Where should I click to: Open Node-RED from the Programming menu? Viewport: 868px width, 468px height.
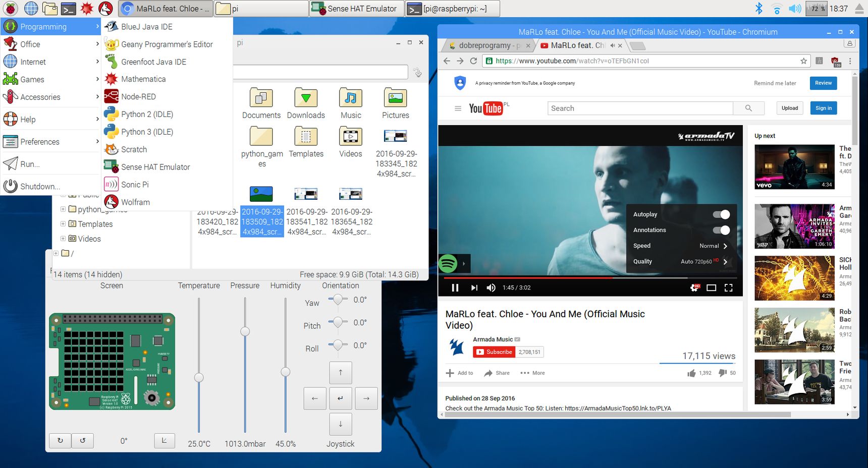tap(167, 97)
